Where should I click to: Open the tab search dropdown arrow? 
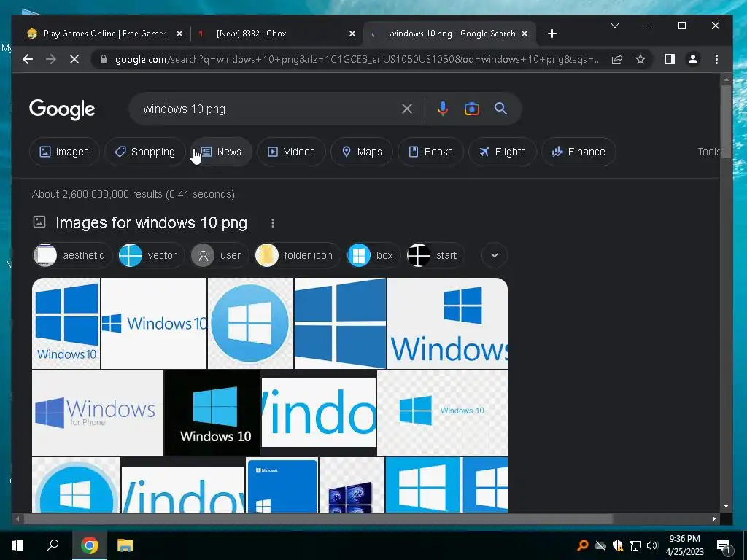(x=615, y=26)
